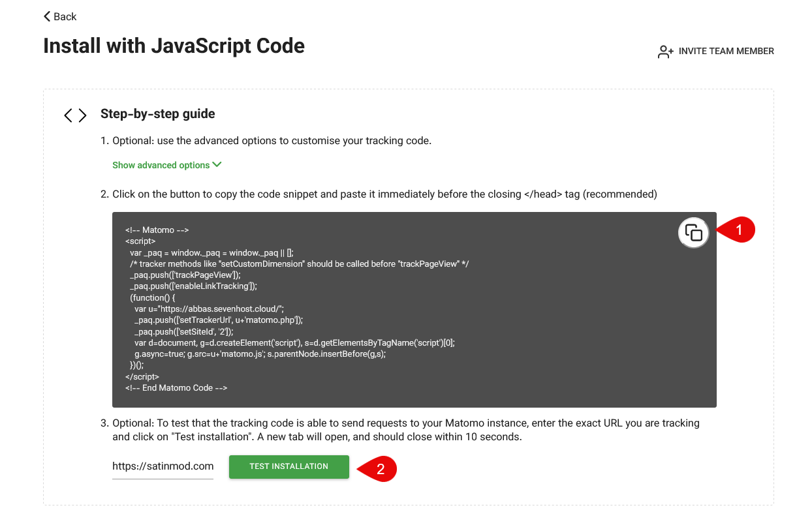Click the Back arrow chevron
The width and height of the screenshot is (812, 512).
[x=47, y=16]
